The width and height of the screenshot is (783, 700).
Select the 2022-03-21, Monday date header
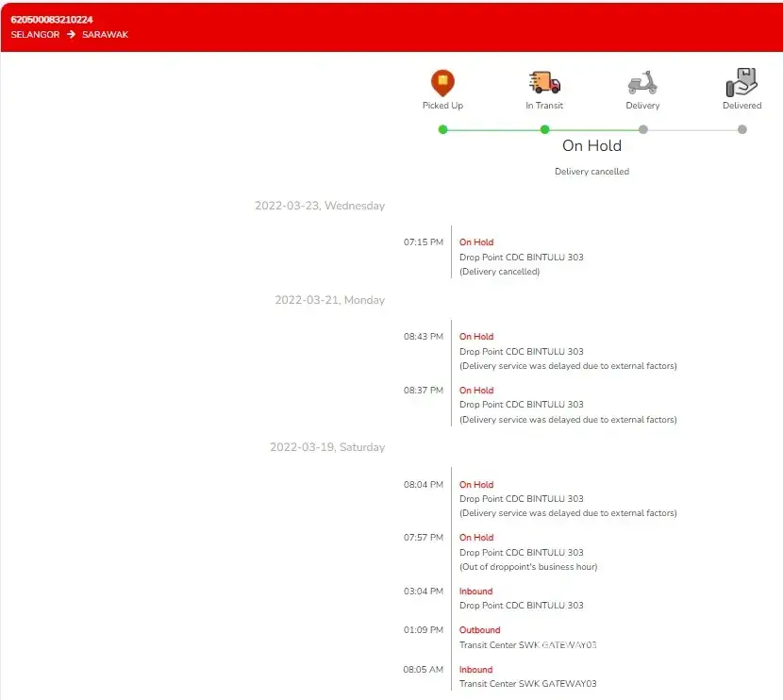(x=329, y=300)
